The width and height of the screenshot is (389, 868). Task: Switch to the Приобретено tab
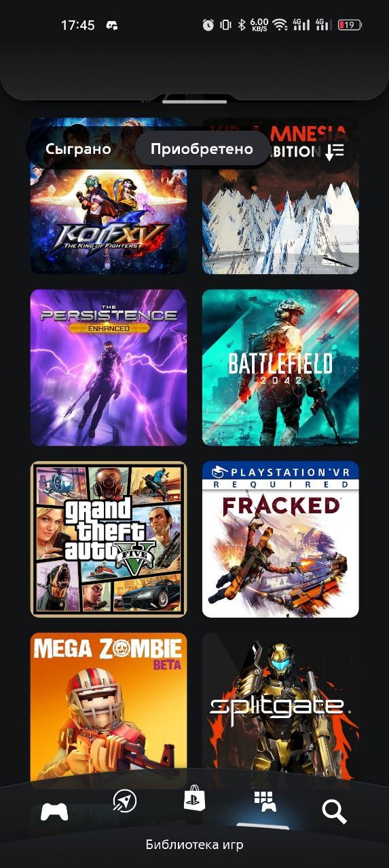click(202, 149)
